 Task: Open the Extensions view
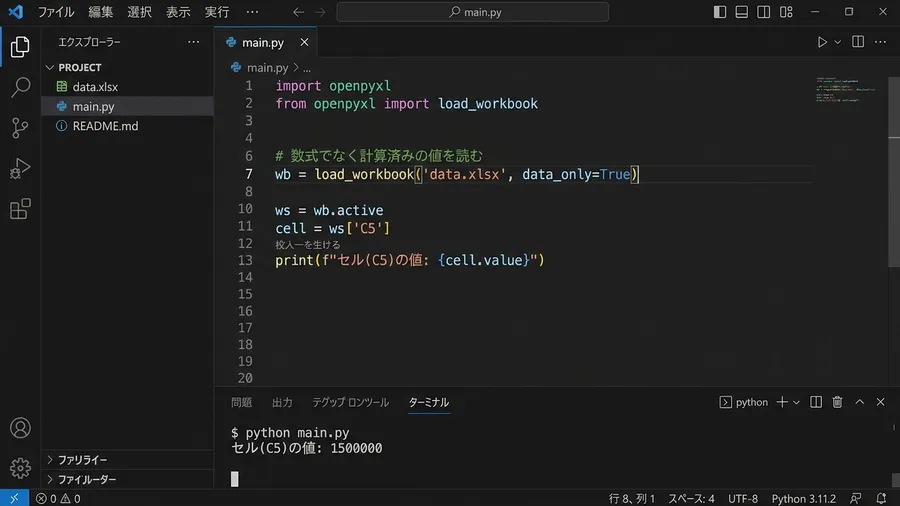pyautogui.click(x=20, y=209)
